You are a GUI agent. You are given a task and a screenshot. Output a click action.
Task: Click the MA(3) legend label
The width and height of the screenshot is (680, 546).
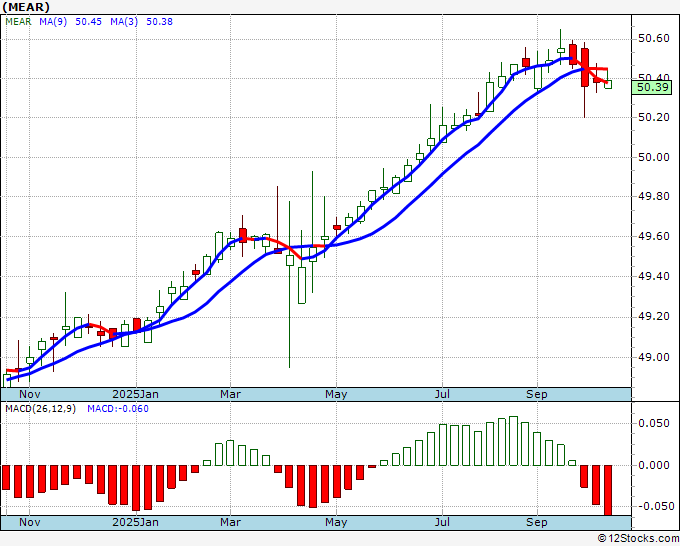click(124, 21)
